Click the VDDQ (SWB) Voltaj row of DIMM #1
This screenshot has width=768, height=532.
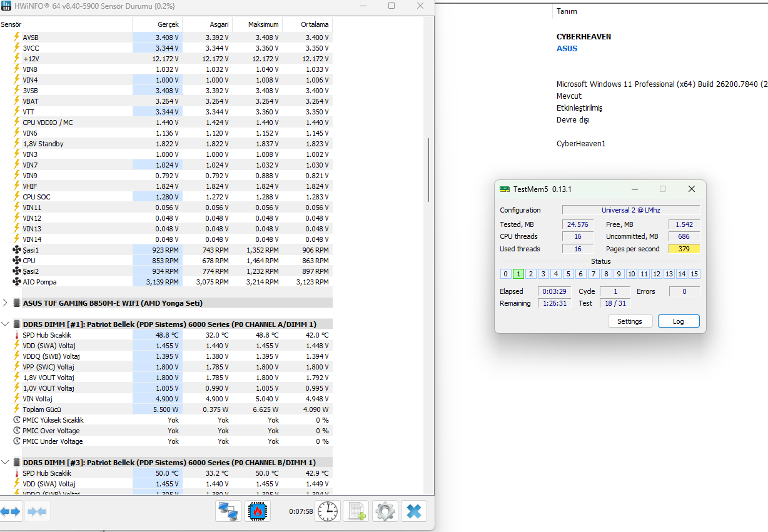166,356
